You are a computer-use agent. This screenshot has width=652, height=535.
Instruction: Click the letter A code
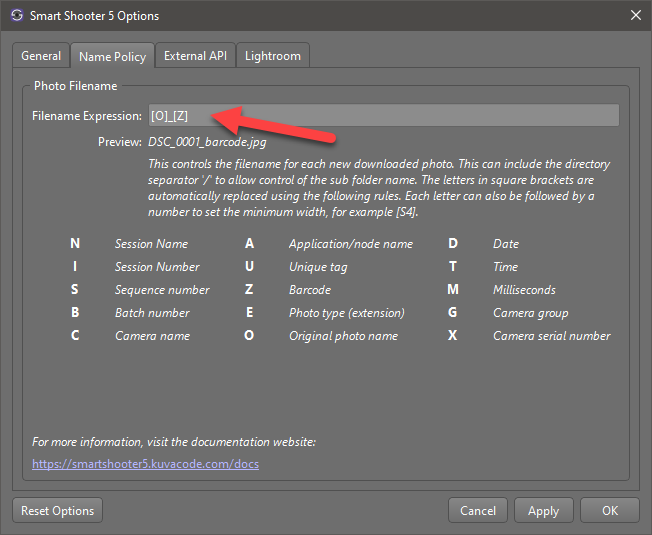click(249, 243)
